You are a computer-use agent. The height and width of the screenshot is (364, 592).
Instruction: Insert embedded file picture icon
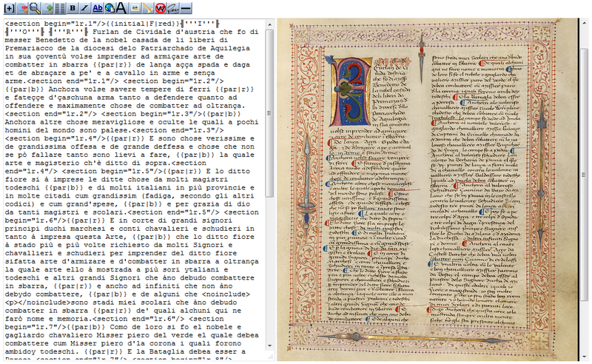(x=135, y=8)
